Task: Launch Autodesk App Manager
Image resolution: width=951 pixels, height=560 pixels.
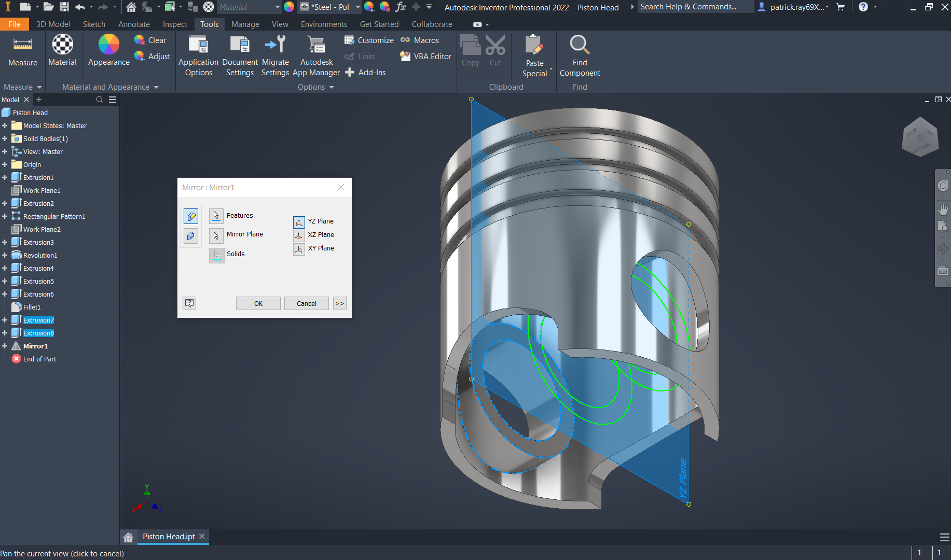Action: point(316,56)
